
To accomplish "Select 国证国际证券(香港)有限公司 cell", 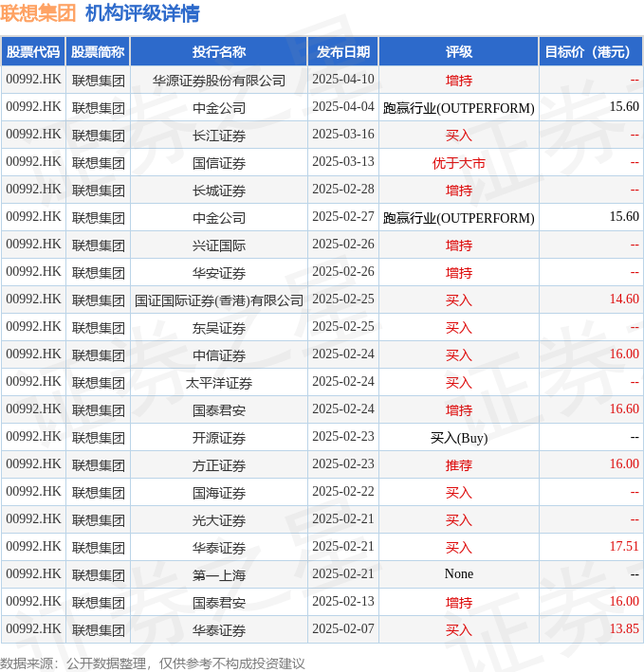I will 219,300.
